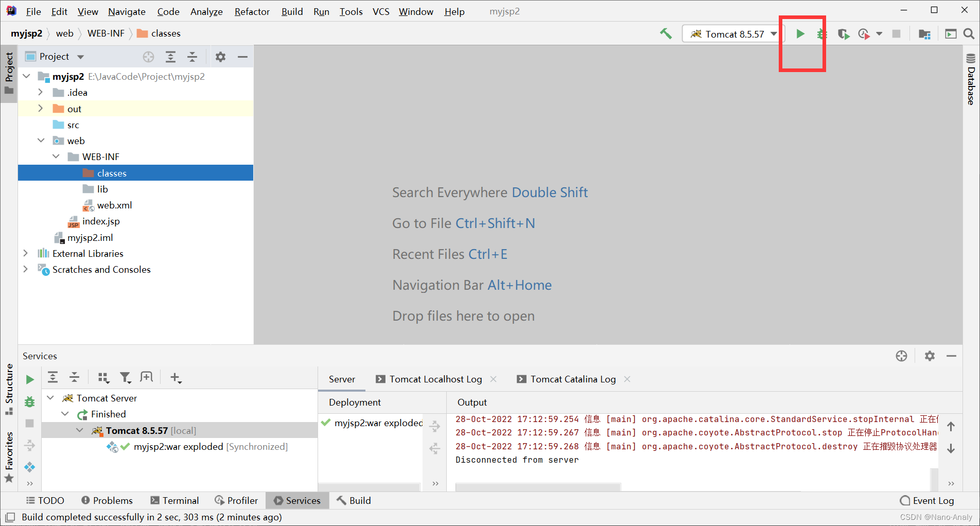
Task: Click the Profiler run icon in toolbar
Action: coord(864,34)
